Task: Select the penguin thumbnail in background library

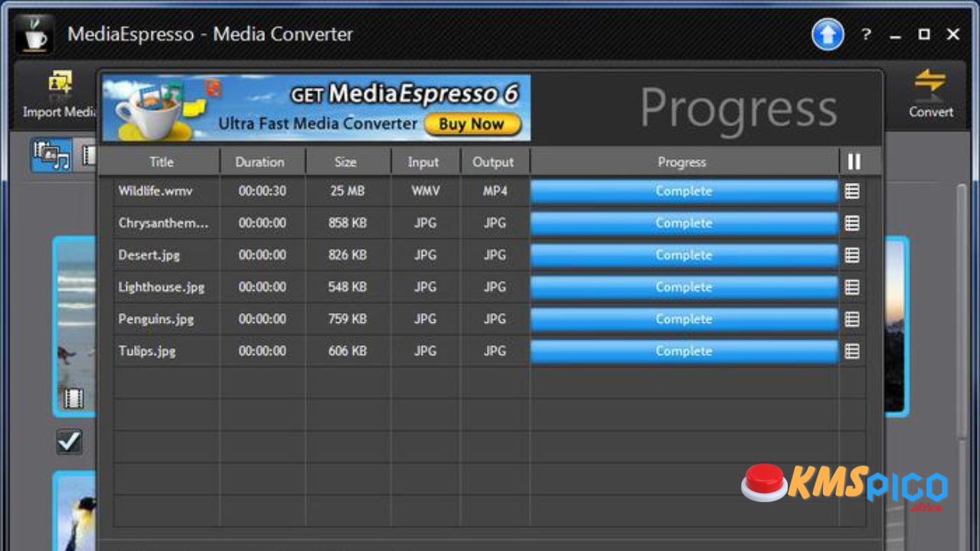Action: coord(75,511)
